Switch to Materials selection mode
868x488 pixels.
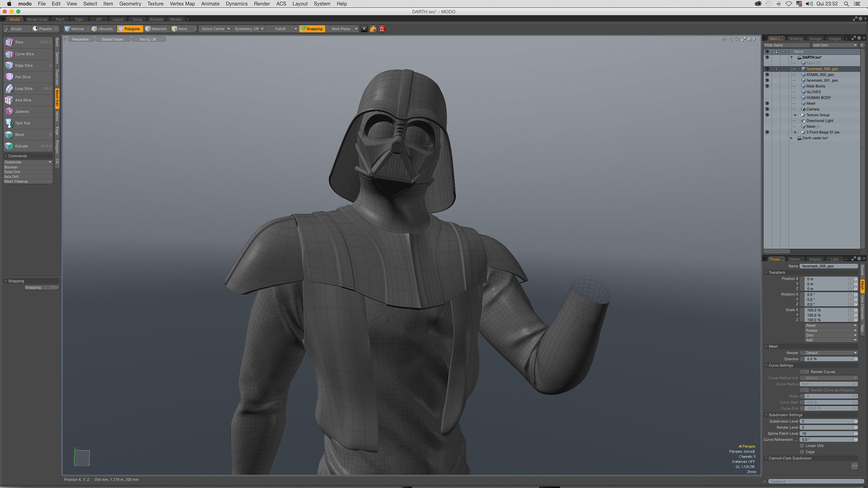tap(156, 29)
